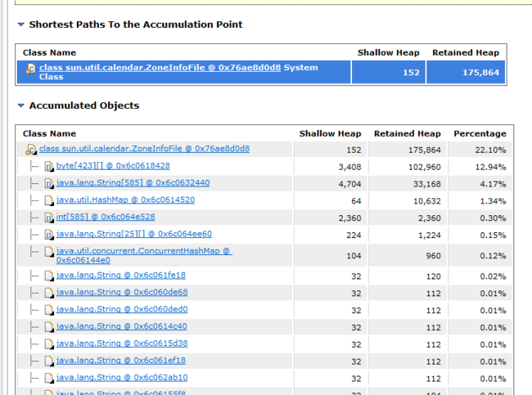Click object icon next to java.util.HashMap
532x395 pixels.
point(49,200)
